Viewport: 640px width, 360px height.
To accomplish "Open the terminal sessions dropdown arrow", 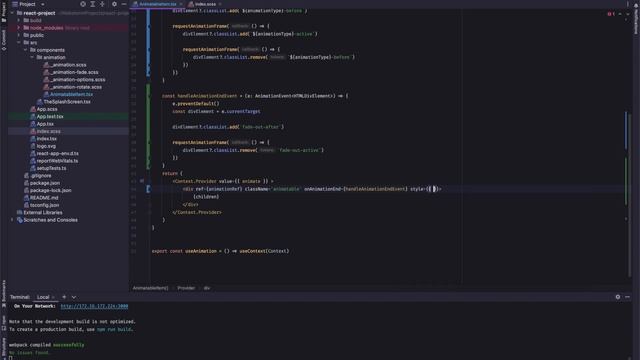I will click(74, 297).
